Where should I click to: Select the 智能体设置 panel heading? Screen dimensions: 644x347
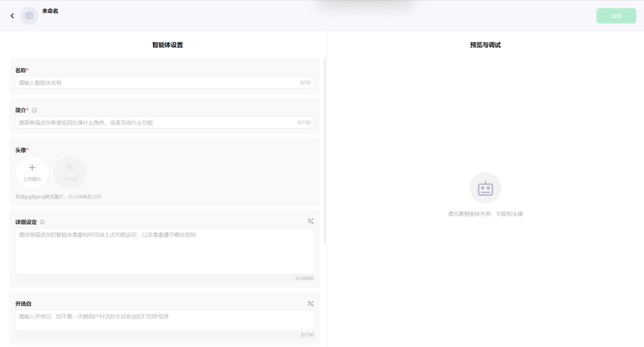[168, 45]
